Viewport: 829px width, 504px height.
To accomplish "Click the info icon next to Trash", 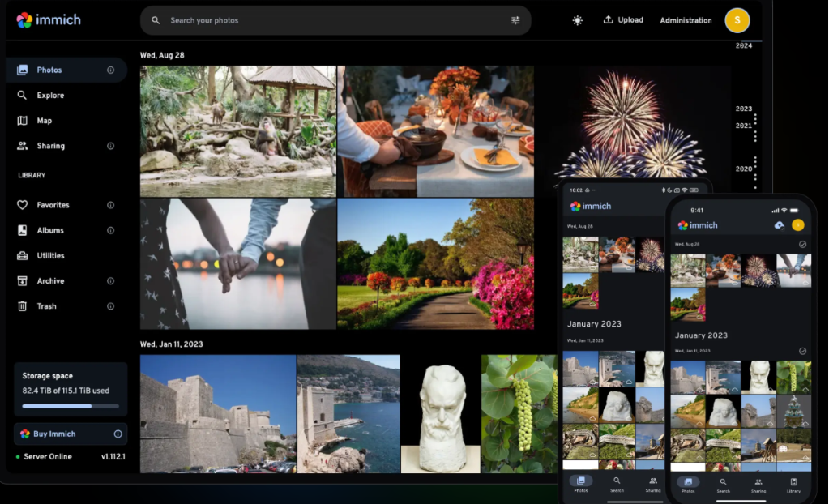I will click(110, 306).
